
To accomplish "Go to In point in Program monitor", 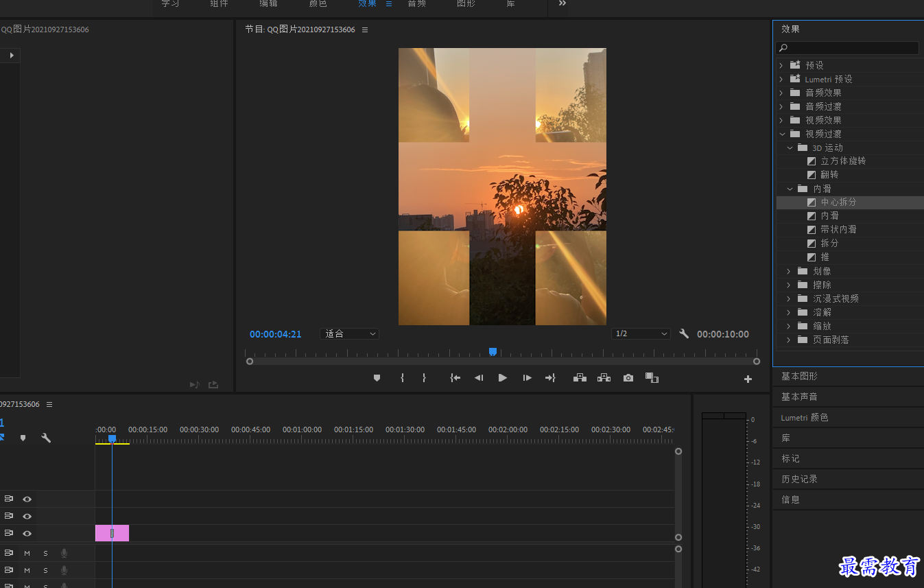I will 455,378.
